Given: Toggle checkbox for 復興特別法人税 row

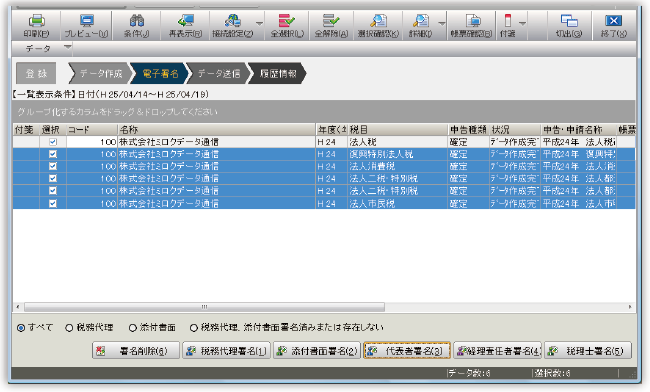Looking at the screenshot, I should (x=53, y=154).
